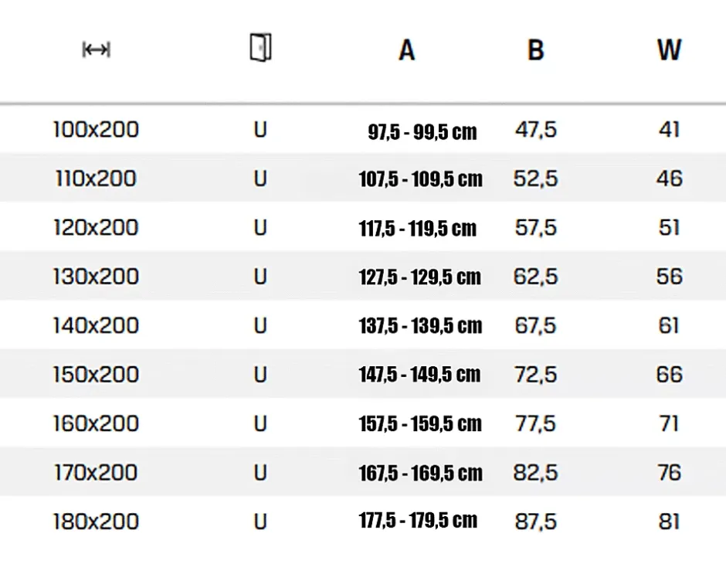Image resolution: width=726 pixels, height=588 pixels.
Task: Click the 97,5 - 99,5 cm value
Action: pyautogui.click(x=422, y=132)
